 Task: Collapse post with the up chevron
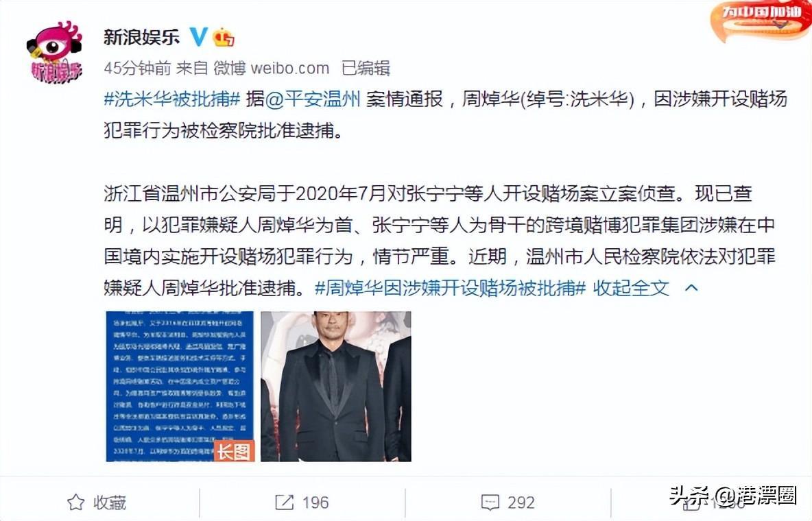[691, 288]
